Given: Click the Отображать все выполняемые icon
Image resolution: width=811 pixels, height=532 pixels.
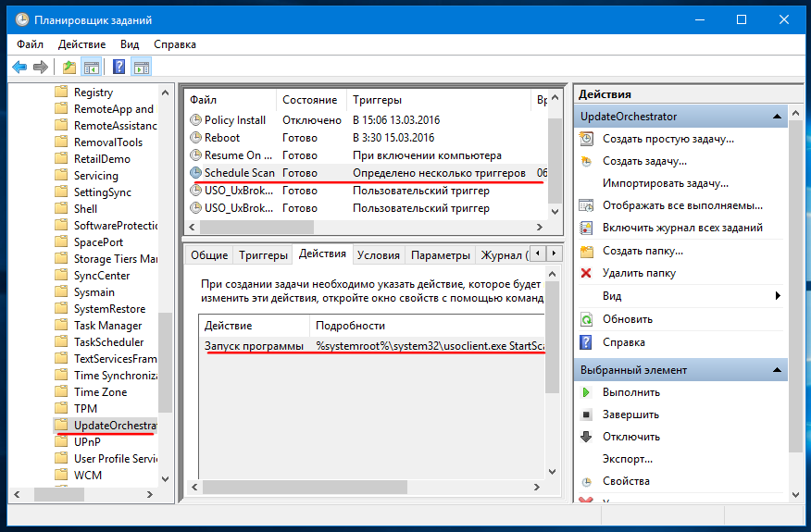Looking at the screenshot, I should point(586,205).
